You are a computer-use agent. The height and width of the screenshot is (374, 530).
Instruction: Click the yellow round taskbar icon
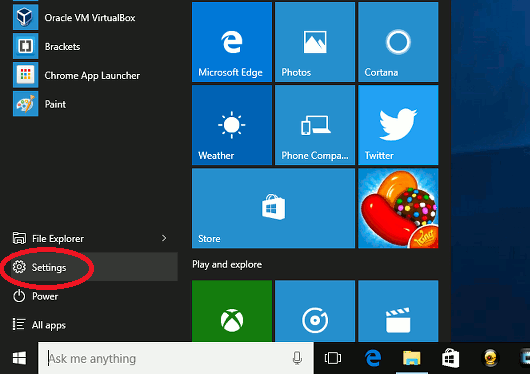(490, 358)
